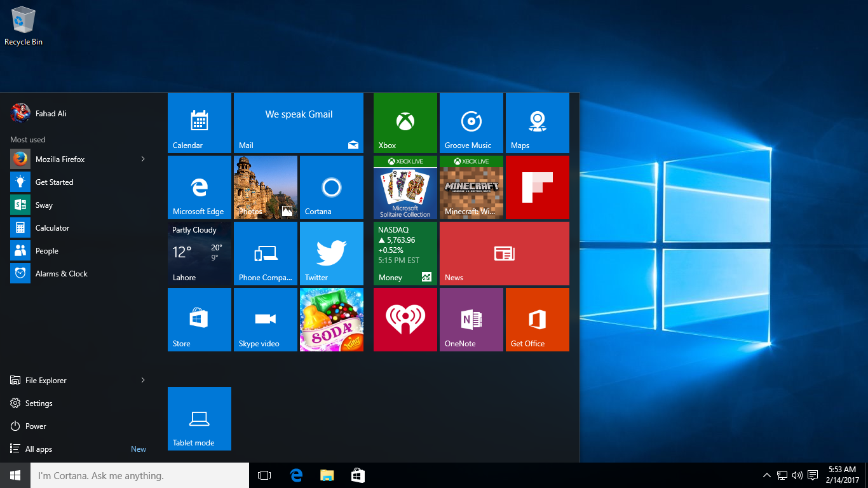Image resolution: width=868 pixels, height=488 pixels.
Task: Open the Cortana tile
Action: (332, 187)
